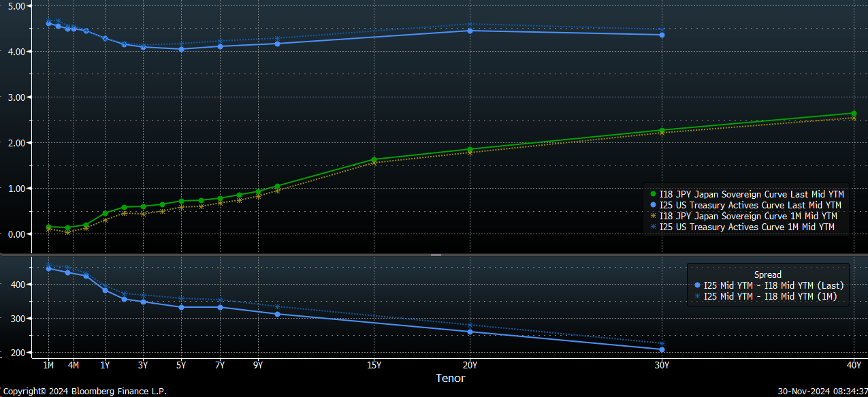Click the 15Y tenor axis label

[374, 366]
